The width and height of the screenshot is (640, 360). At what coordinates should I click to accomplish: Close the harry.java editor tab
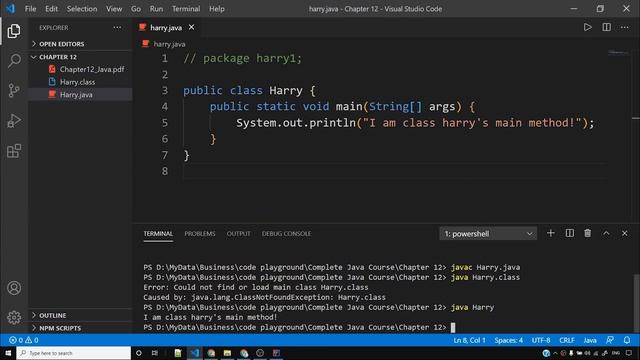(191, 27)
